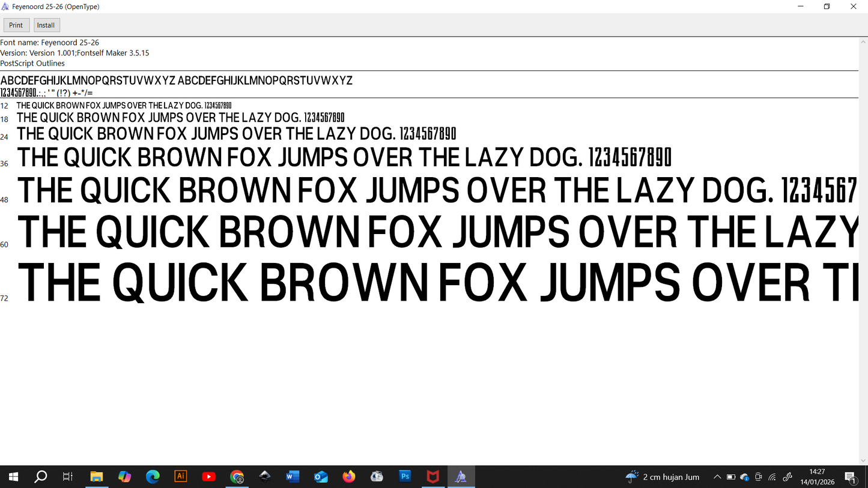868x488 pixels.
Task: Show hidden system tray icons
Action: [717, 477]
